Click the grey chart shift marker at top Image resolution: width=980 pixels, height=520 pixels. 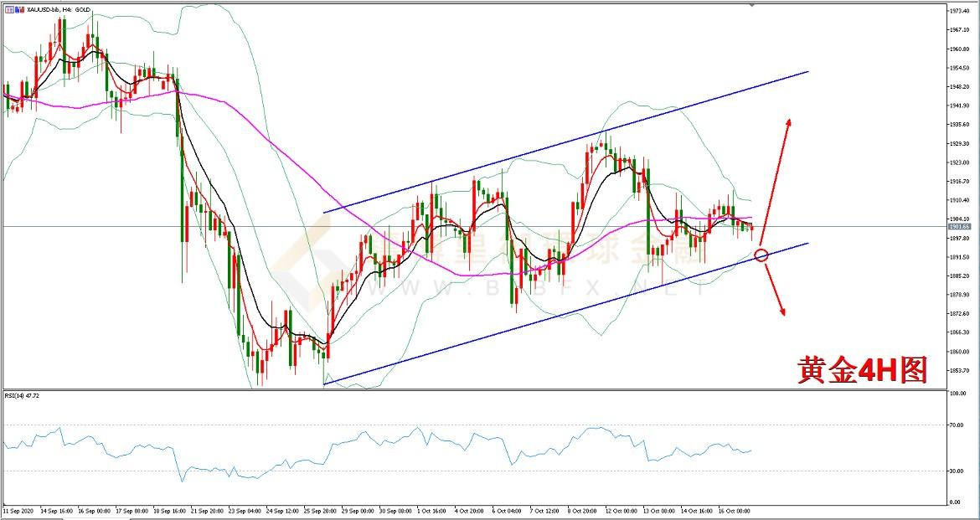click(x=750, y=5)
